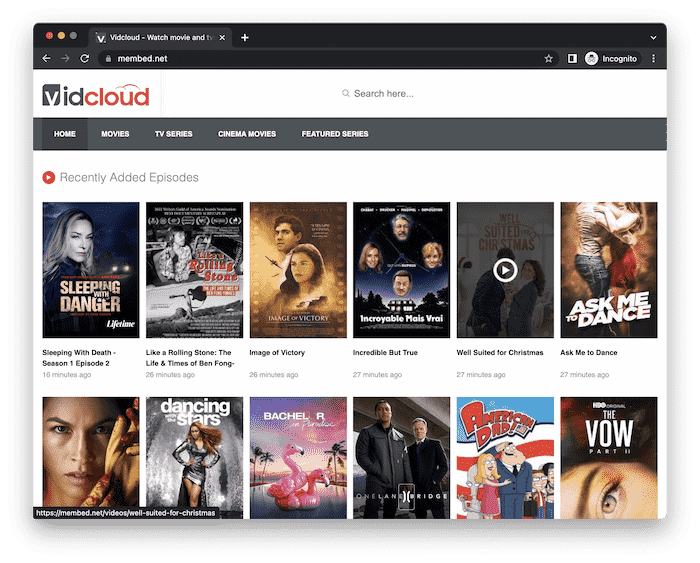Open the One Lane Bridge poster

(x=402, y=458)
